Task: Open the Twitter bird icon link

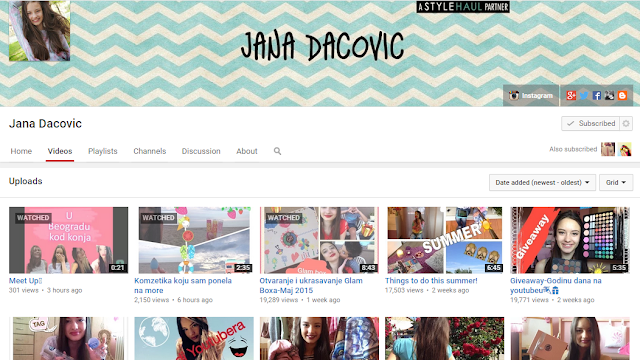Action: [x=584, y=96]
